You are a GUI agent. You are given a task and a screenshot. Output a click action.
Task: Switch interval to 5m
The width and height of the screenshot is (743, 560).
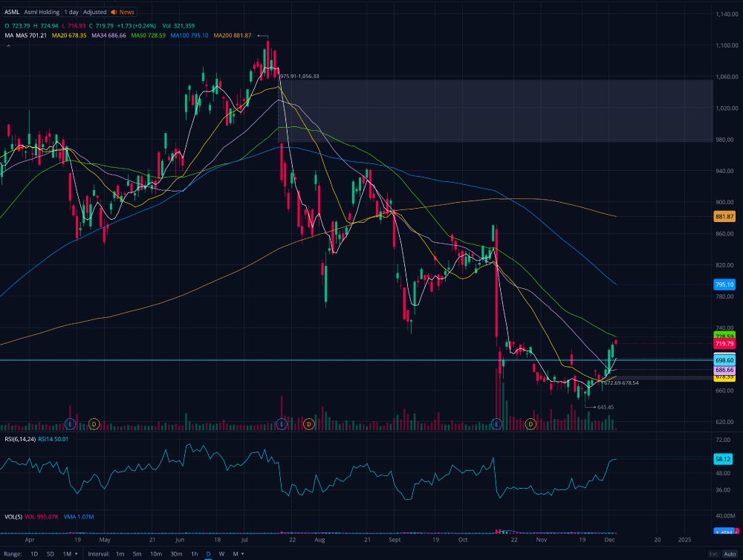point(137,554)
